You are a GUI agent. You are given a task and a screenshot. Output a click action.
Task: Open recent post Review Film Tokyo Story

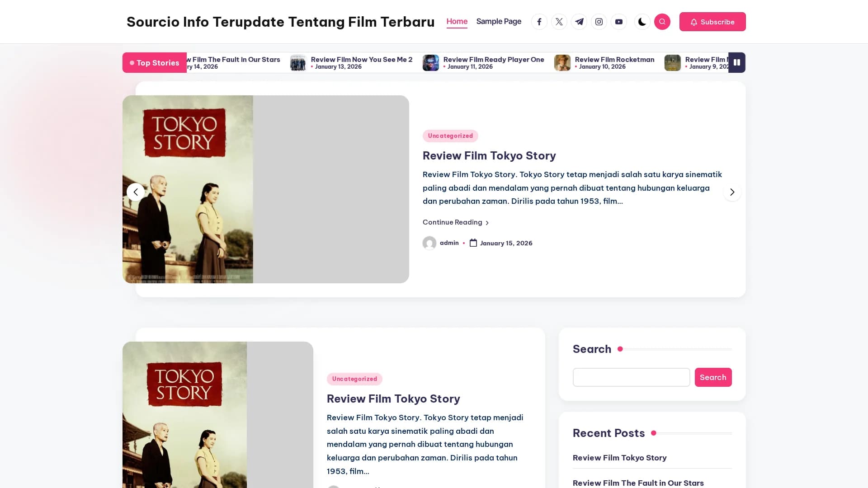[x=619, y=458]
